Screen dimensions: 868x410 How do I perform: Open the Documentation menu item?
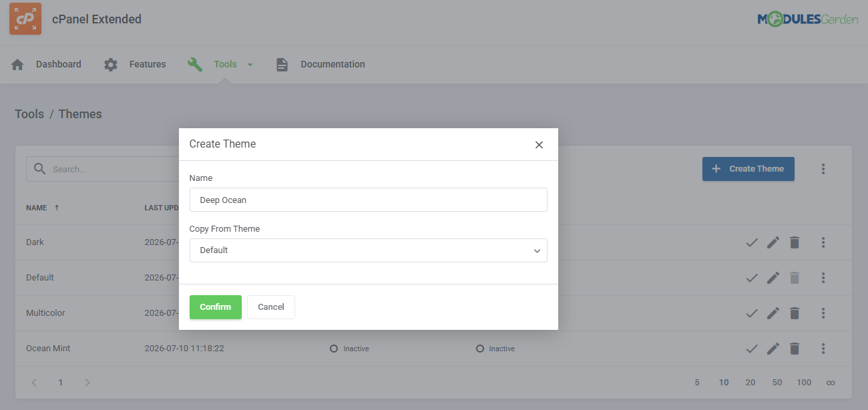[333, 65]
